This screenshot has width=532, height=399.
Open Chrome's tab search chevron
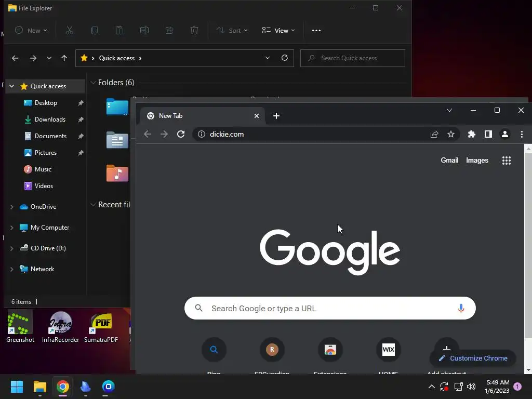[x=449, y=110]
